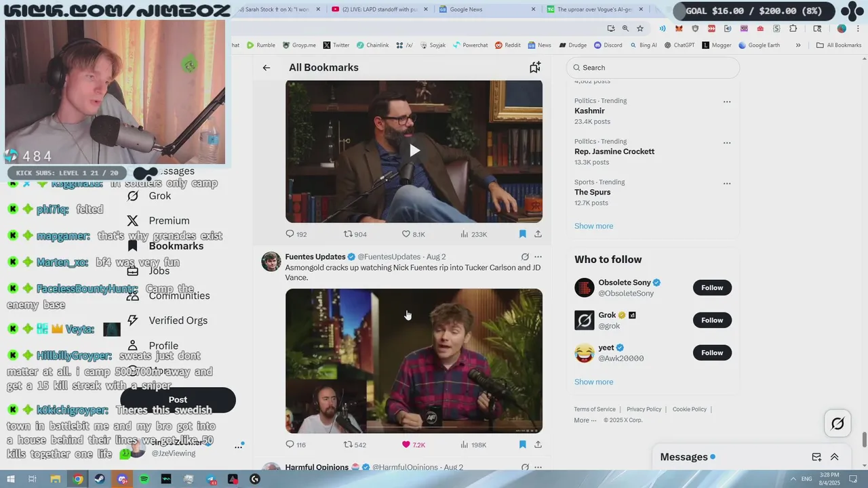The image size is (868, 488).
Task: Open the Nick Fuentes video thumbnail
Action: coord(414,361)
